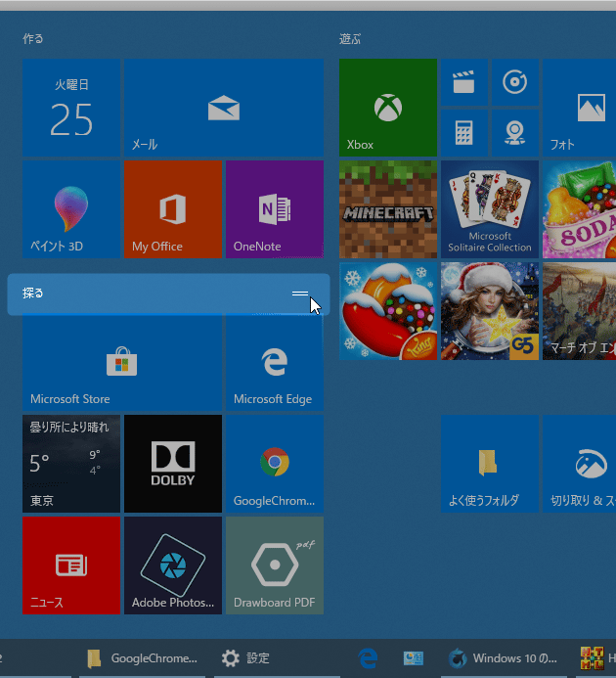Launch the GoogleChrome tile

(x=275, y=464)
